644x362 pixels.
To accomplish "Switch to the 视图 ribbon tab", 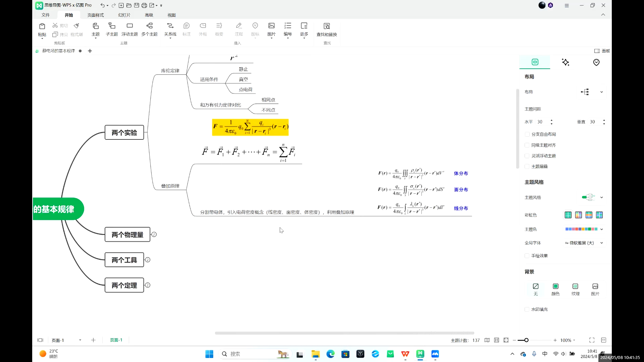I will (172, 15).
